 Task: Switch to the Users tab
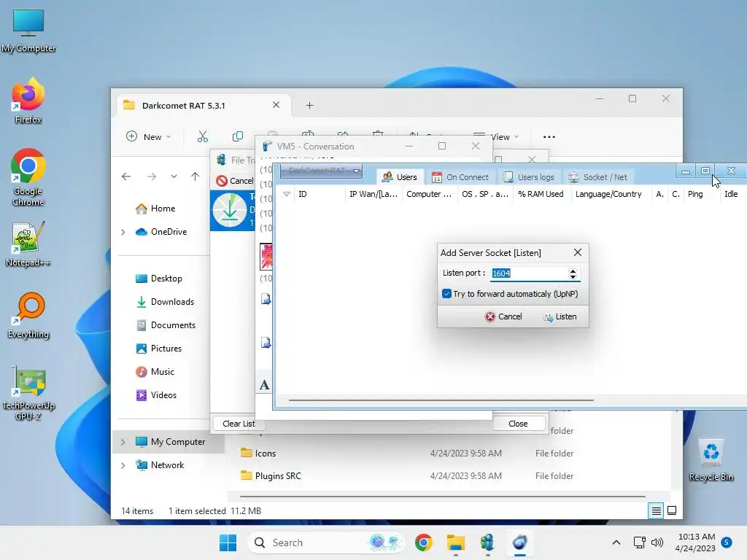pyautogui.click(x=399, y=177)
